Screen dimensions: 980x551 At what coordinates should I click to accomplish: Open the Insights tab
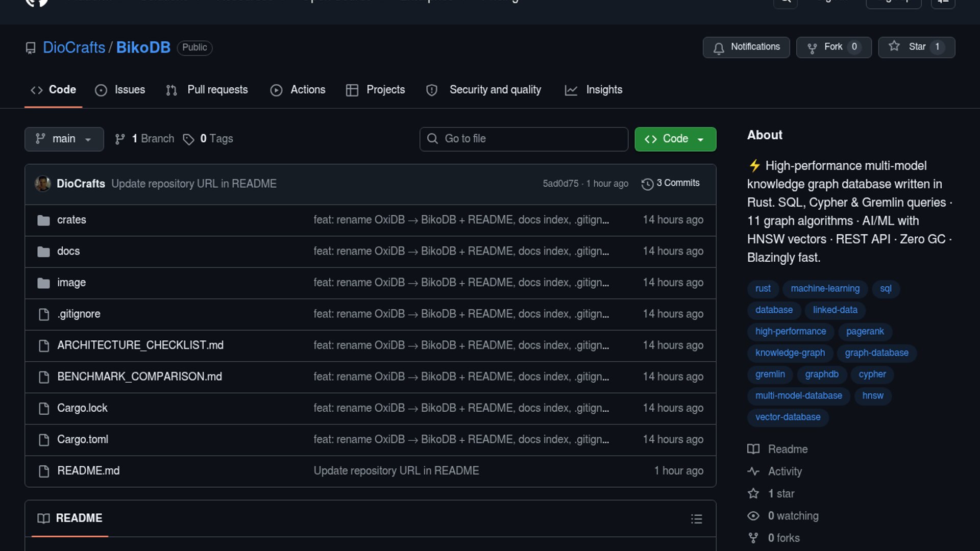pos(594,90)
